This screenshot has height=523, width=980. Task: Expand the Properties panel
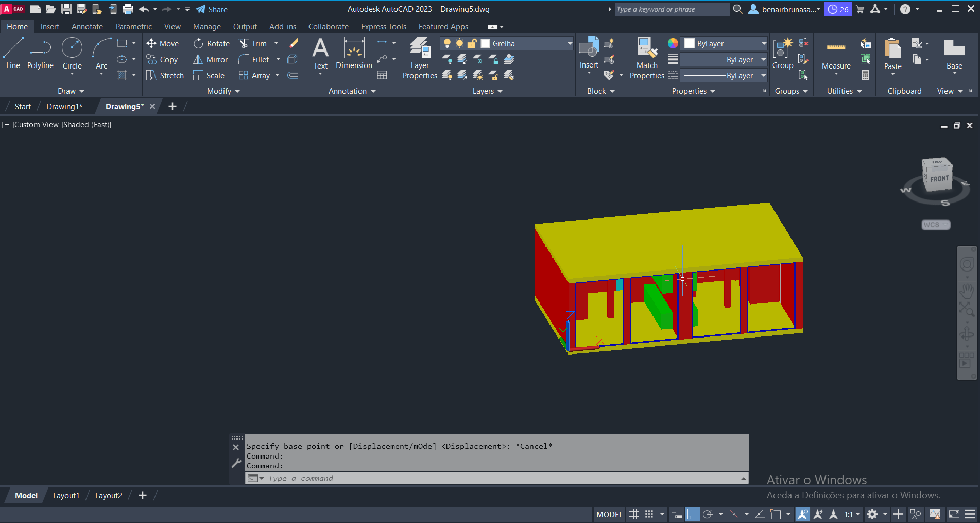click(x=694, y=91)
